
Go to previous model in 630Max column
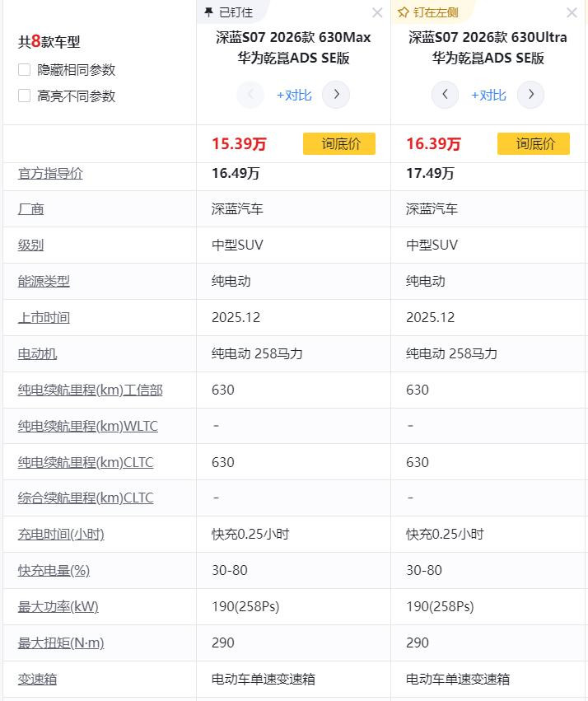(250, 95)
